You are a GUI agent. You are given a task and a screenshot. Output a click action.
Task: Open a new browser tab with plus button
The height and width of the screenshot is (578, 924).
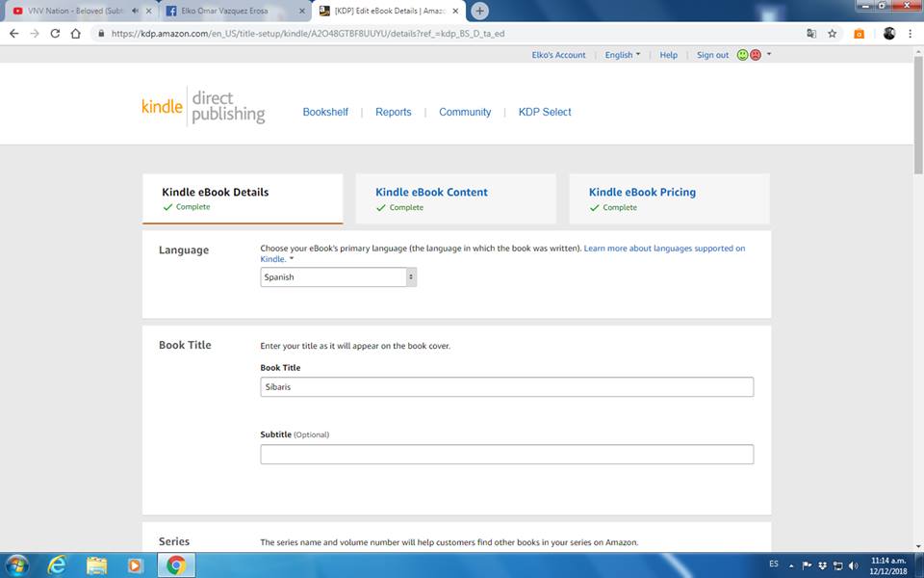pyautogui.click(x=479, y=11)
